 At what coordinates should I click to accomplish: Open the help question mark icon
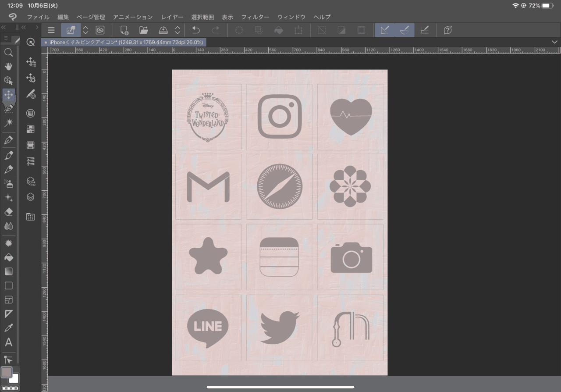pos(447,30)
